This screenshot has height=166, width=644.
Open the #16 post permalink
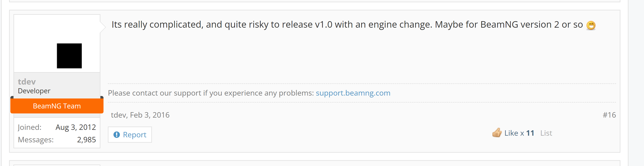click(x=609, y=115)
